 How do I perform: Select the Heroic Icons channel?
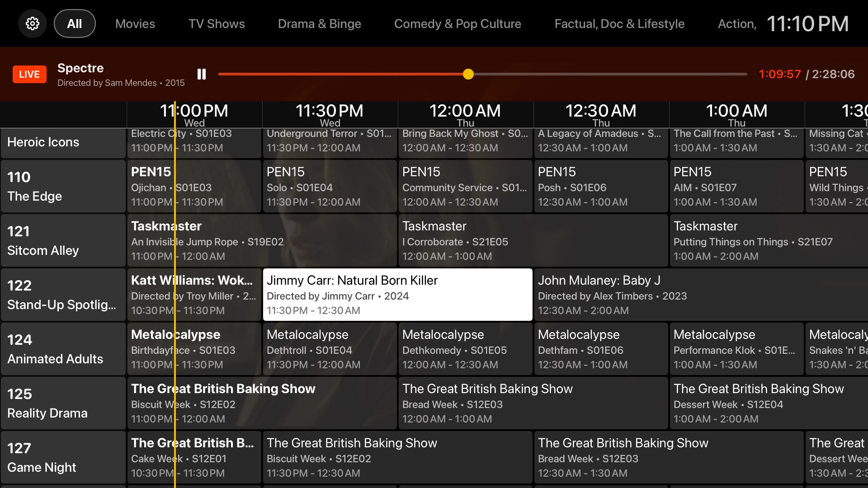[x=63, y=143]
